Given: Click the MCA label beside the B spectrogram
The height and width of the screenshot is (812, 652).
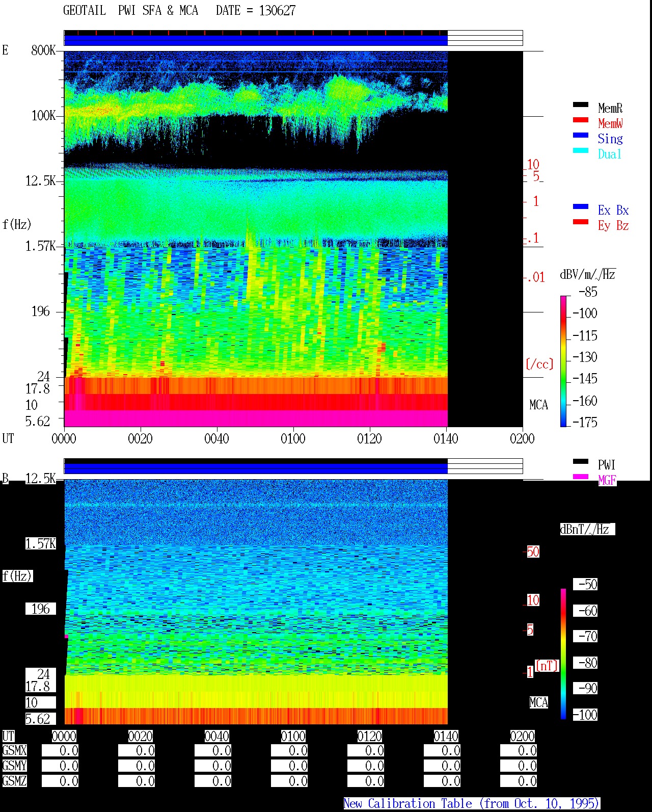Looking at the screenshot, I should [x=538, y=702].
